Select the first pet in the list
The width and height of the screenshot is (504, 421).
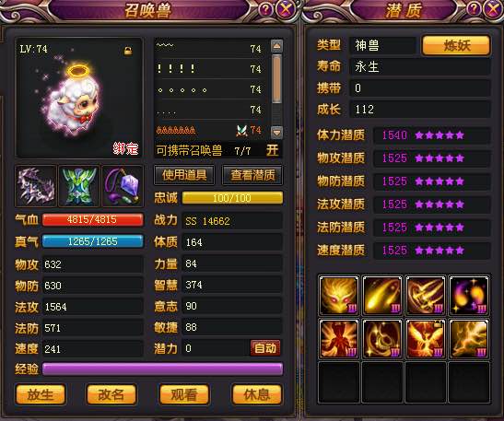[211, 48]
